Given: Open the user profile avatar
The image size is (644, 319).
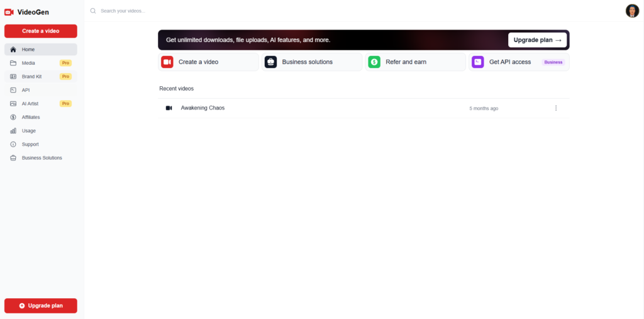Looking at the screenshot, I should point(632,11).
